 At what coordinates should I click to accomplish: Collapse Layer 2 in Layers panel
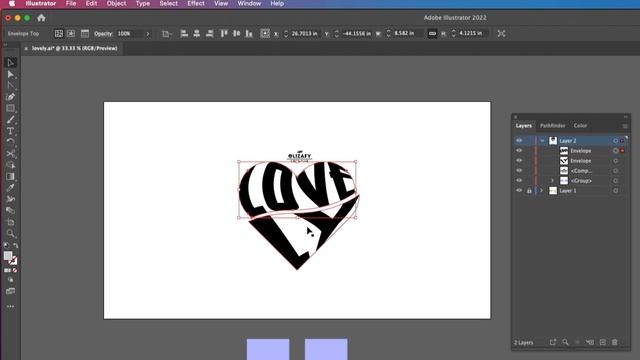pos(542,140)
